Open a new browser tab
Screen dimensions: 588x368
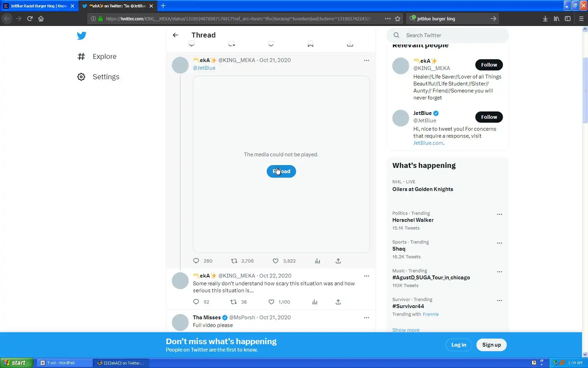click(x=163, y=6)
